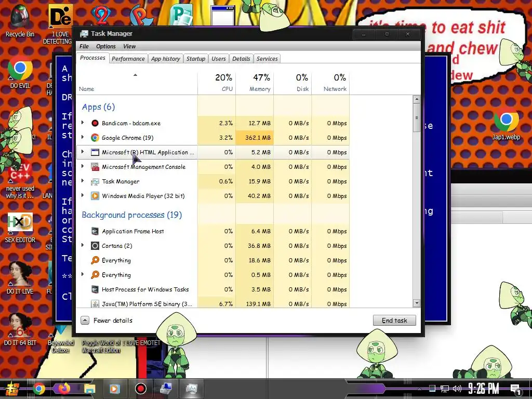The width and height of the screenshot is (532, 399).
Task: Collapse with the Fewer details arrow
Action: (x=85, y=320)
